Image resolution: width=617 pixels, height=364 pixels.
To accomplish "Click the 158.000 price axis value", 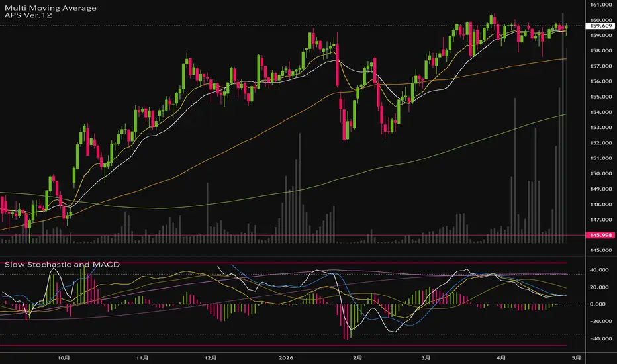I will click(x=601, y=51).
